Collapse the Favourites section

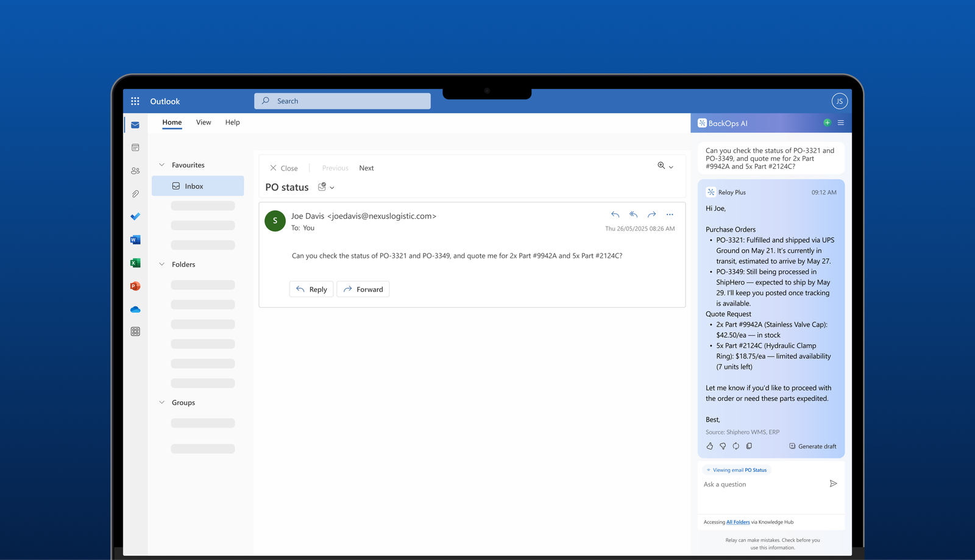161,165
